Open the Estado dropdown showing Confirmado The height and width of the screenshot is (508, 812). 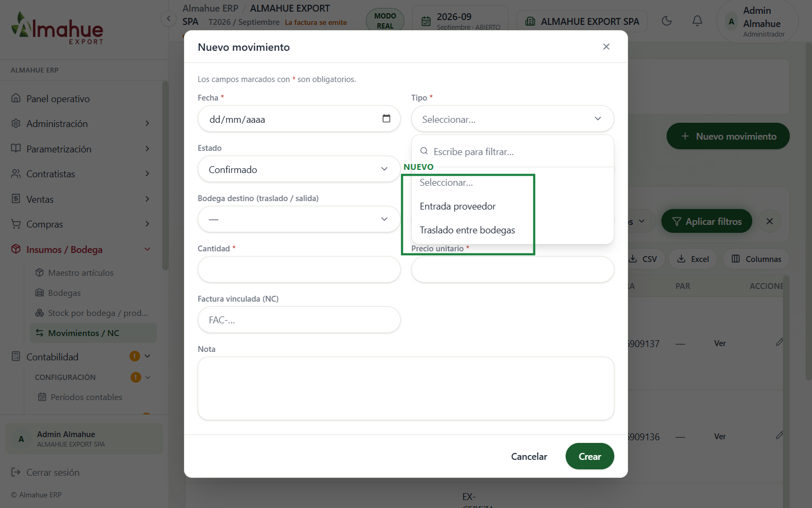pos(299,169)
